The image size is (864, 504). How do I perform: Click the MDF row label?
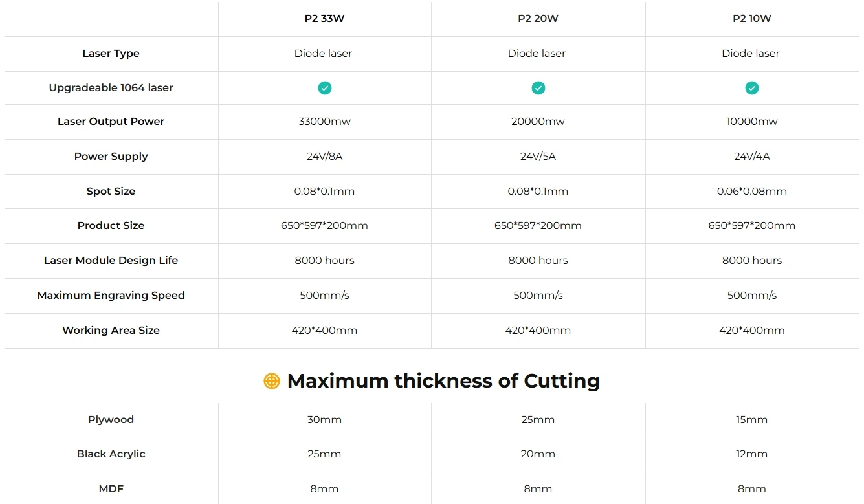point(111,489)
